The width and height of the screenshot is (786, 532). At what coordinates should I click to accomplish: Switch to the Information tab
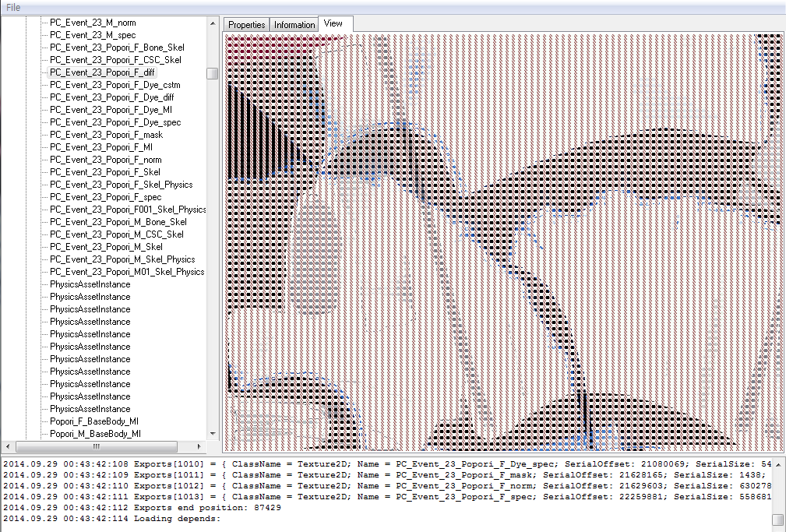[294, 25]
